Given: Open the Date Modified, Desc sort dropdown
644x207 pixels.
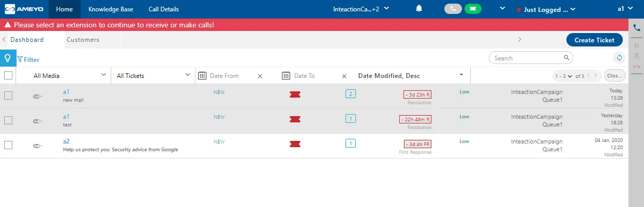Looking at the screenshot, I should (411, 75).
